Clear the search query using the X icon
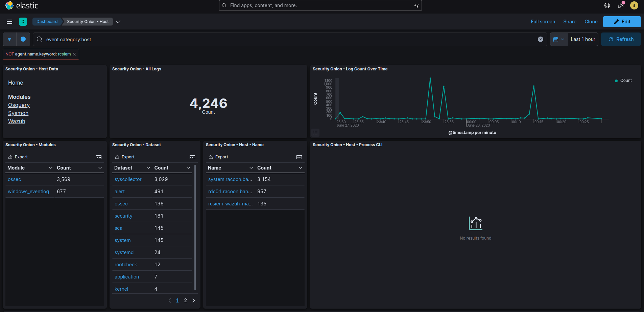Image resolution: width=644 pixels, height=312 pixels. coord(540,39)
